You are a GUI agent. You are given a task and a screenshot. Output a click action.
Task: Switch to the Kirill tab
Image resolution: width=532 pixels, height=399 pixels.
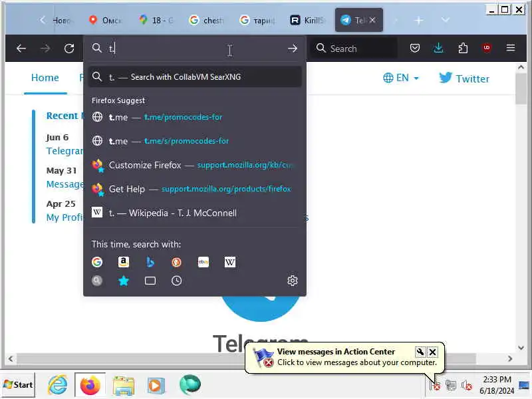pyautogui.click(x=307, y=21)
